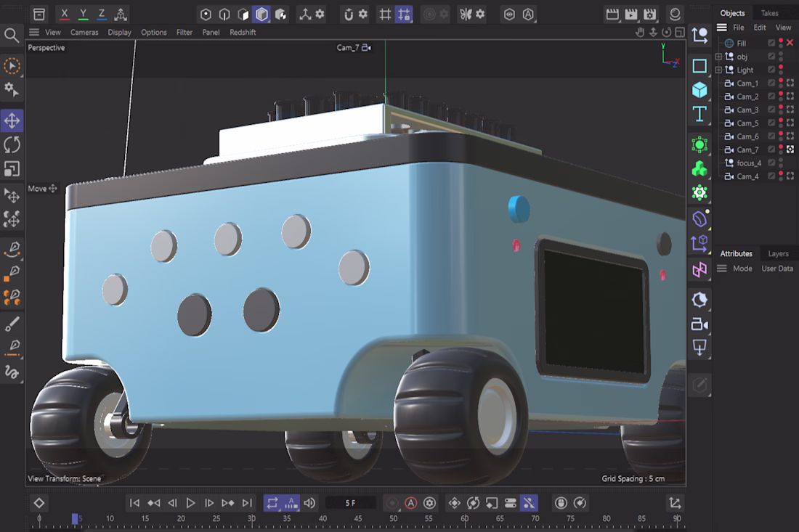Open the viewport hamburger menu
Image resolution: width=799 pixels, height=532 pixels.
tap(34, 32)
